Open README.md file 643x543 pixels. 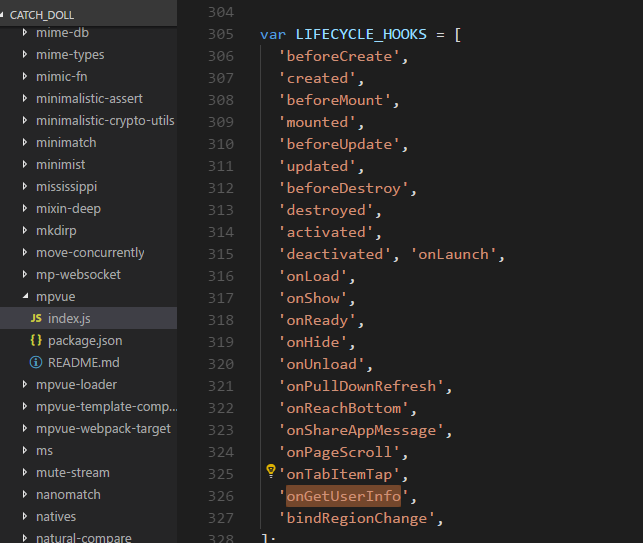(83, 362)
